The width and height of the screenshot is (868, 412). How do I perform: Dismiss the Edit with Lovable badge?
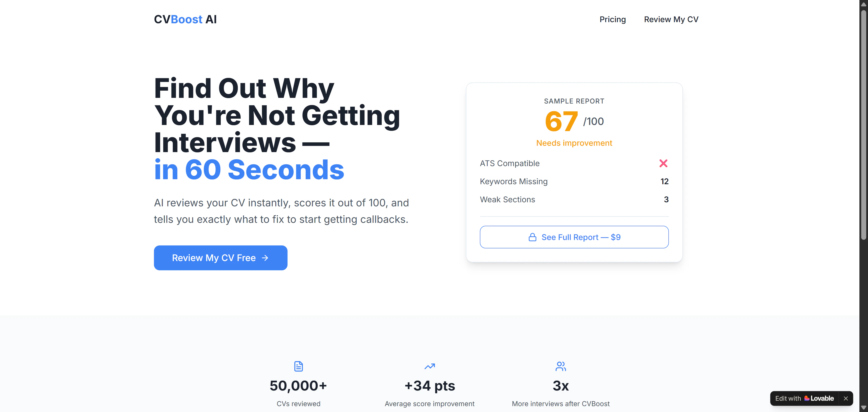coord(845,398)
